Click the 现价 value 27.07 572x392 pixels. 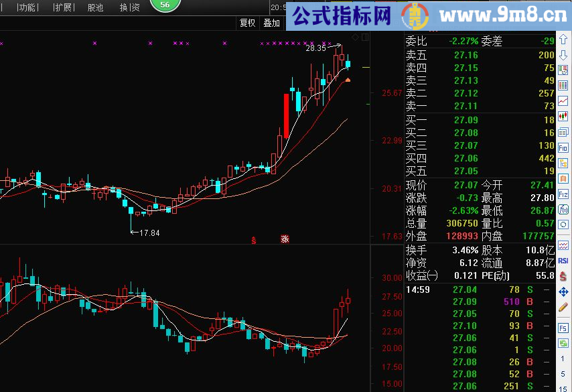[466, 185]
